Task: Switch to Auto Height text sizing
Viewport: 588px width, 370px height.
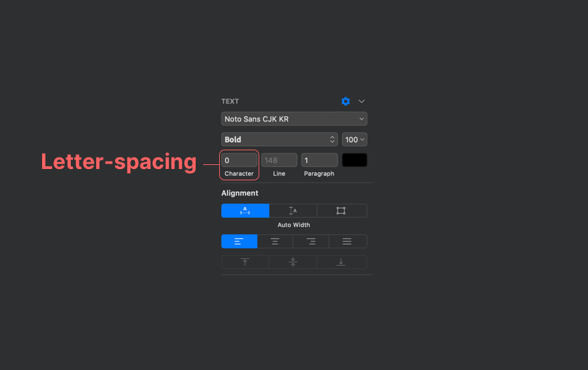Action: pos(293,210)
